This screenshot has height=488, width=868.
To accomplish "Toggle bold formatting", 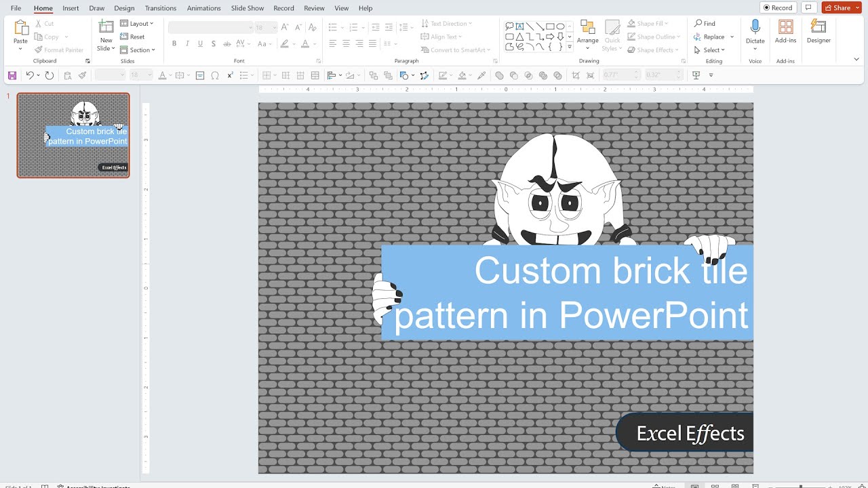I will click(174, 43).
